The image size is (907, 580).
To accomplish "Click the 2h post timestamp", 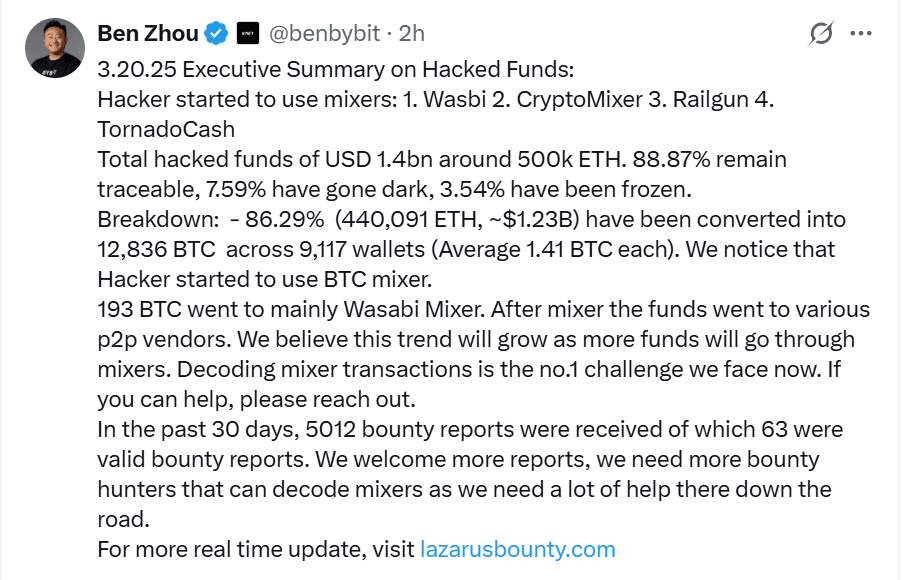I will pos(412,34).
